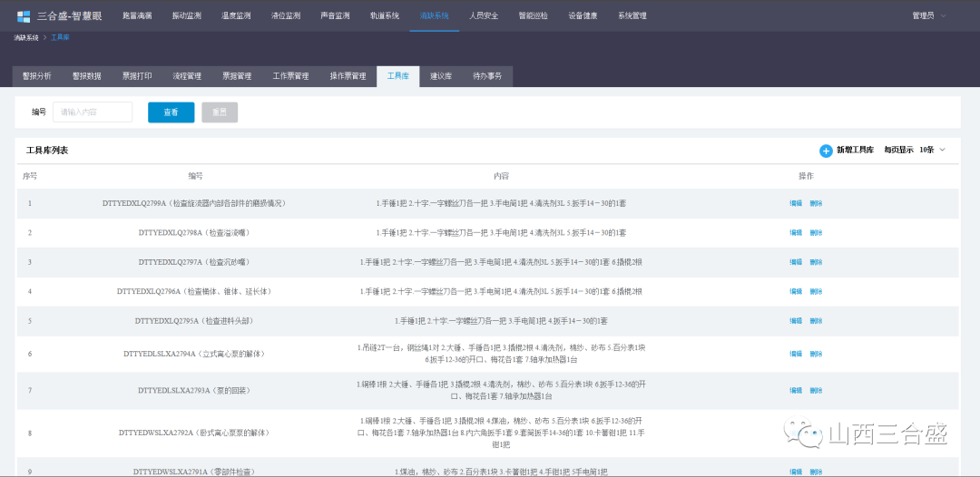Edit row 4 DTTYEDXLQ2796A
The width and height of the screenshot is (980, 477).
pyautogui.click(x=796, y=292)
